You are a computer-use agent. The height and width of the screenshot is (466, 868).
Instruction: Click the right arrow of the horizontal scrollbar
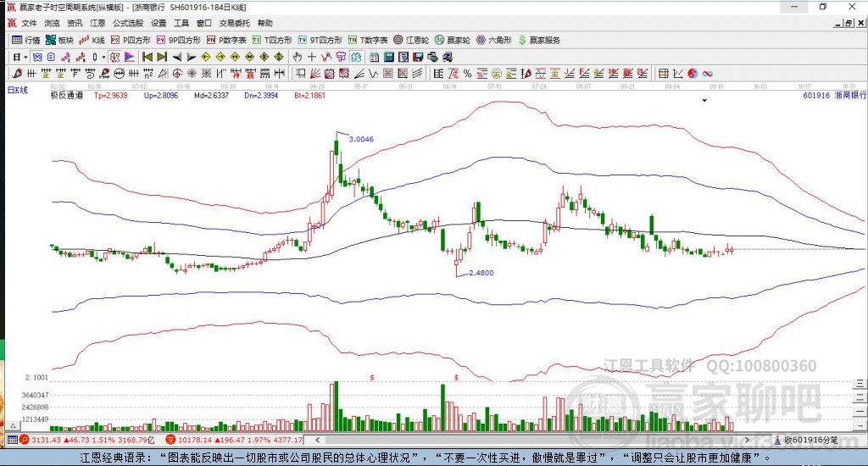click(747, 440)
